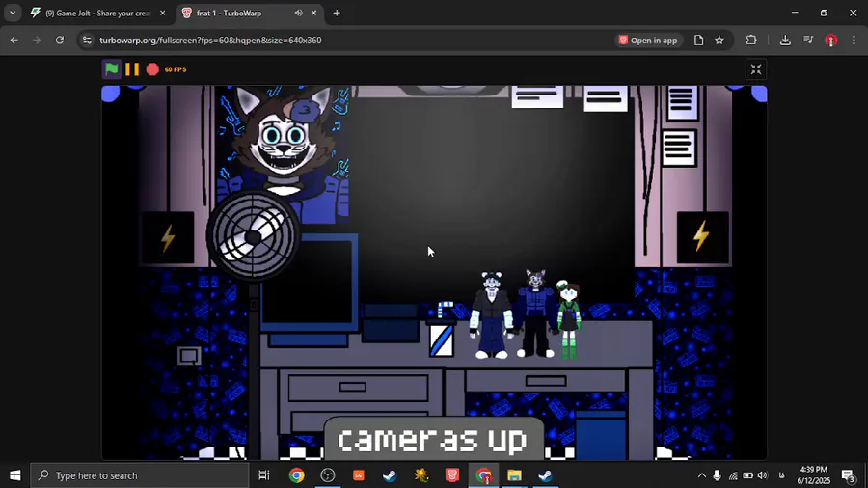The height and width of the screenshot is (488, 868).
Task: Click the dark blue cat figurine on desk
Action: 534,313
